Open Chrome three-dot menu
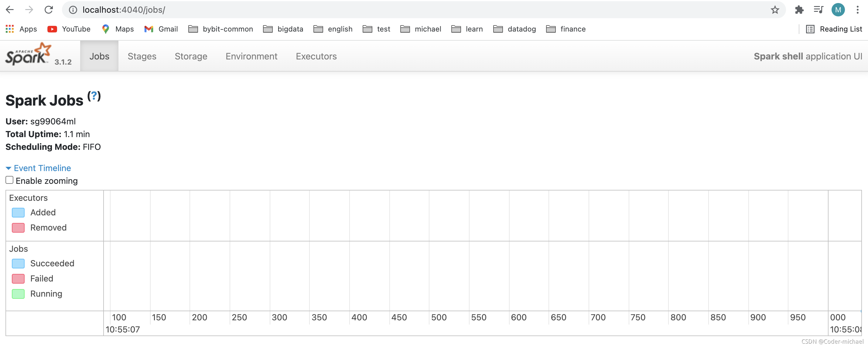 tap(857, 10)
